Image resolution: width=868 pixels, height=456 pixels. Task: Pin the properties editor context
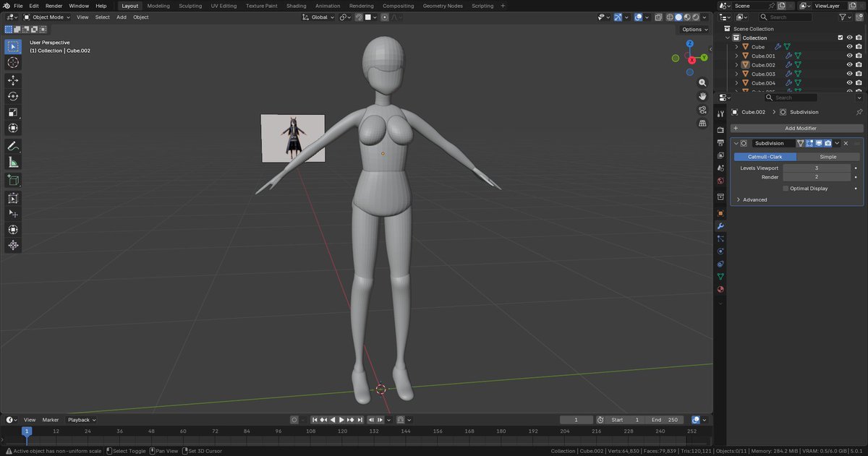pos(859,112)
